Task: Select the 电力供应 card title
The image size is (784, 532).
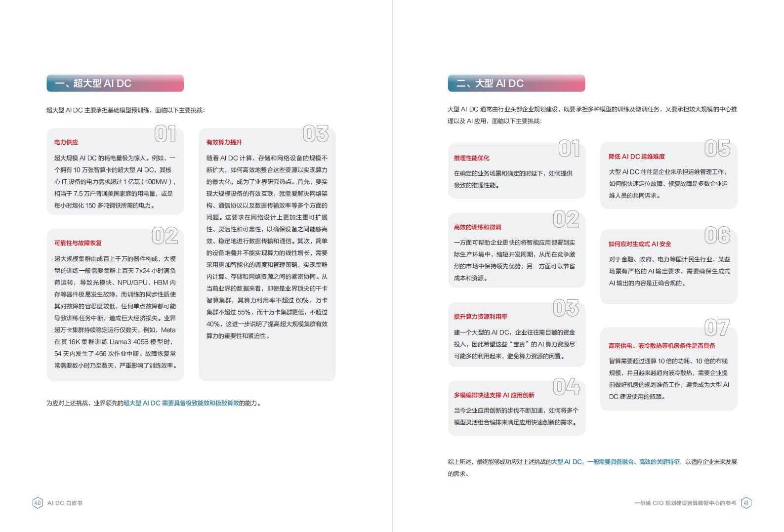Action: (66, 142)
